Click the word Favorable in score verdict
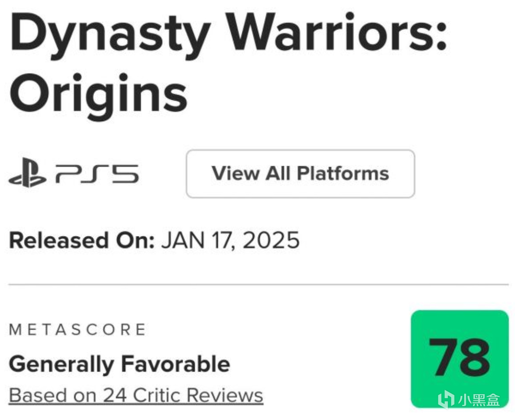Viewport: 515px width, 420px height. pyautogui.click(x=176, y=364)
